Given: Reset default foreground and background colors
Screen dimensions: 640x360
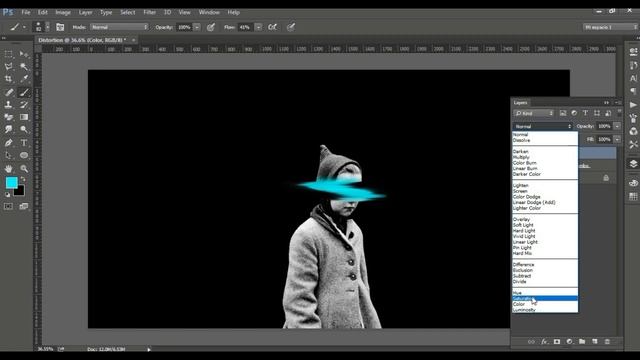Looking at the screenshot, I should [x=7, y=195].
